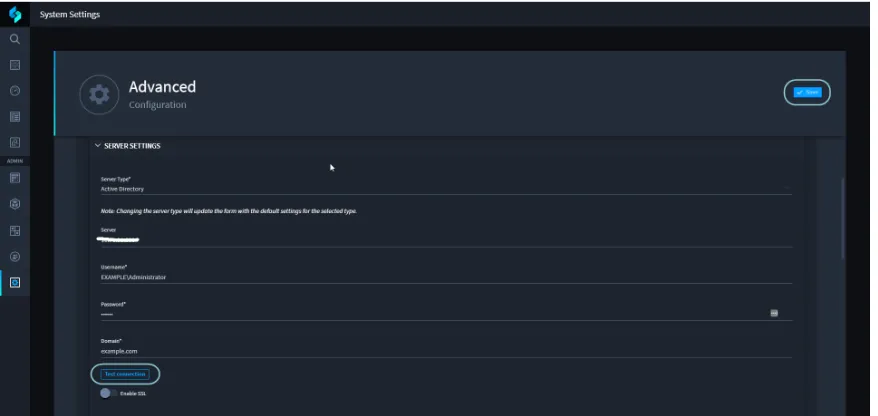The height and width of the screenshot is (416, 878).
Task: Open search from the sidebar magnifier icon
Action: click(x=15, y=39)
